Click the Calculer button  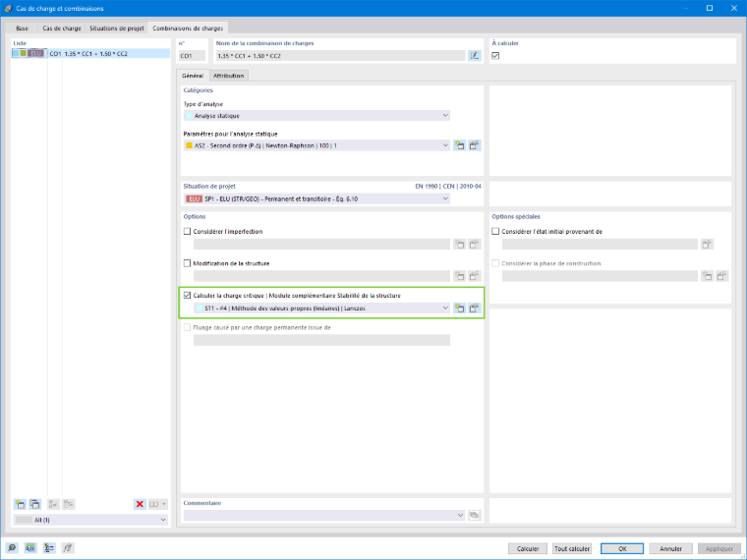(528, 548)
